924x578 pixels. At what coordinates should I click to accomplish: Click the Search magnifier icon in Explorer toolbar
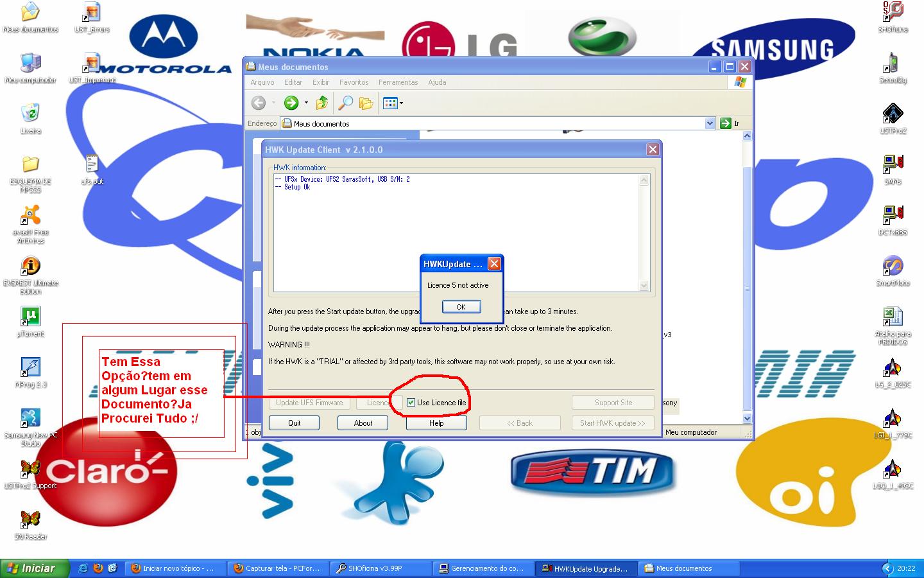pos(345,103)
